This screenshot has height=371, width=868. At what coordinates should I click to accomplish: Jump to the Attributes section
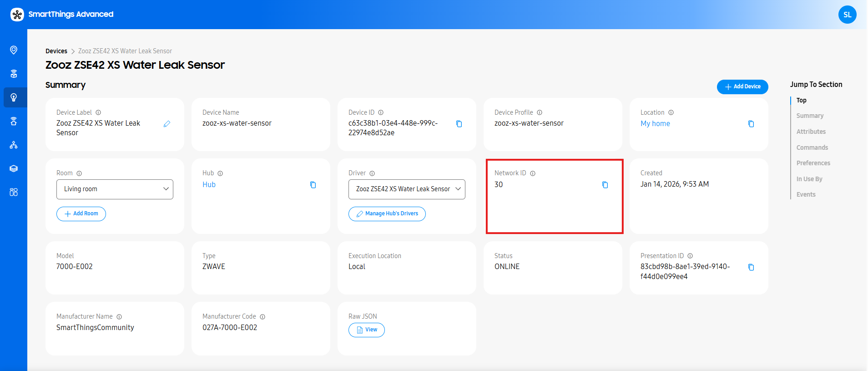click(x=811, y=132)
